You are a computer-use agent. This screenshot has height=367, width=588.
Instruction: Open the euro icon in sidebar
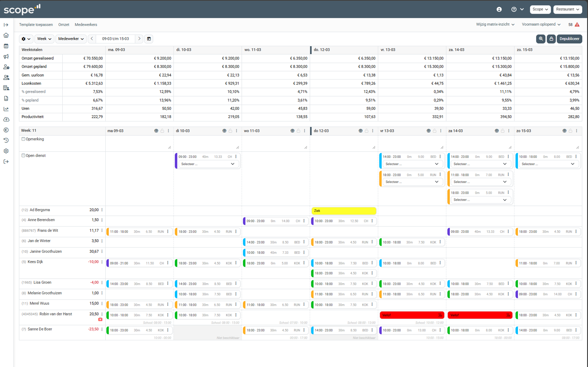coord(6,130)
